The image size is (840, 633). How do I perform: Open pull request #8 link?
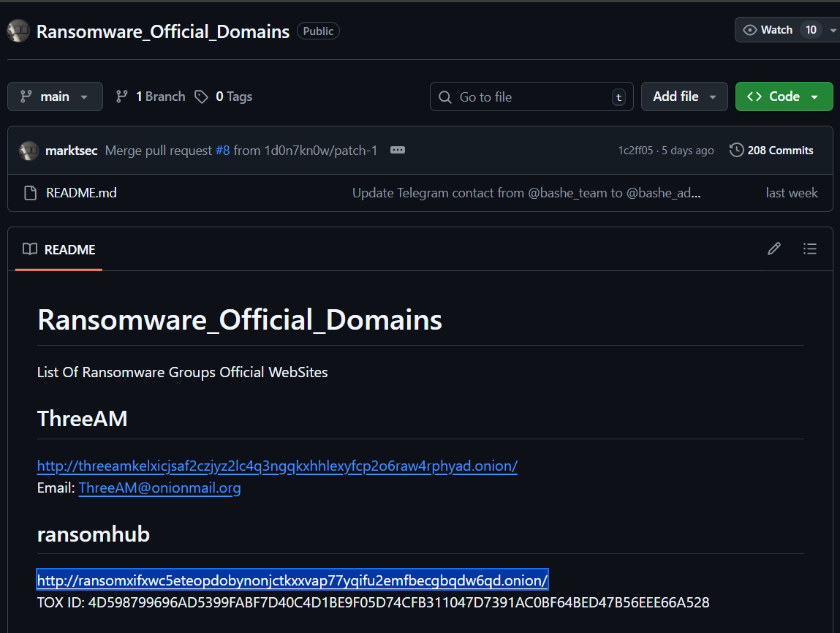tap(222, 151)
